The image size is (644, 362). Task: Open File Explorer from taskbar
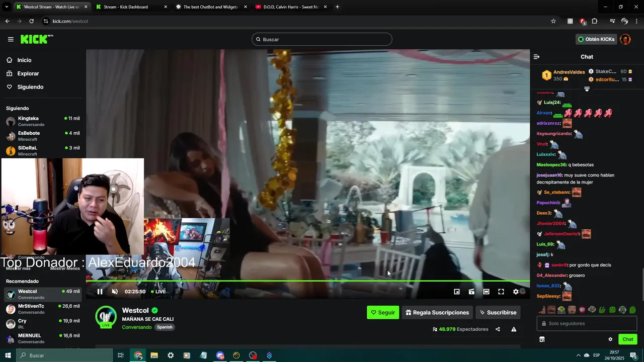tap(154, 355)
